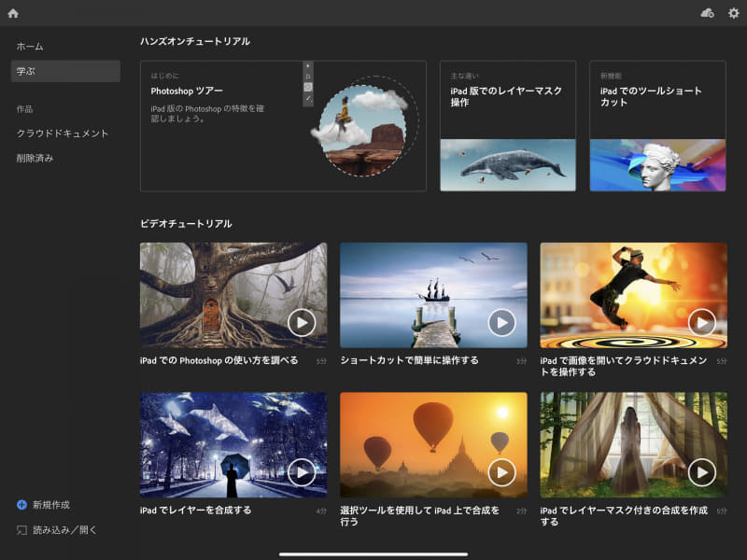The width and height of the screenshot is (747, 560).
Task: Open iPad でのツールショートカット card title
Action: [651, 96]
